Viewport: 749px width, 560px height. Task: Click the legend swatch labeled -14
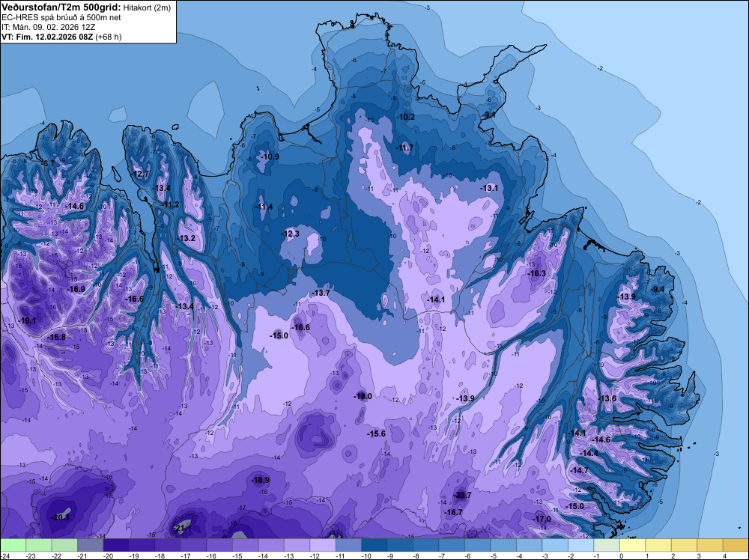(271, 545)
